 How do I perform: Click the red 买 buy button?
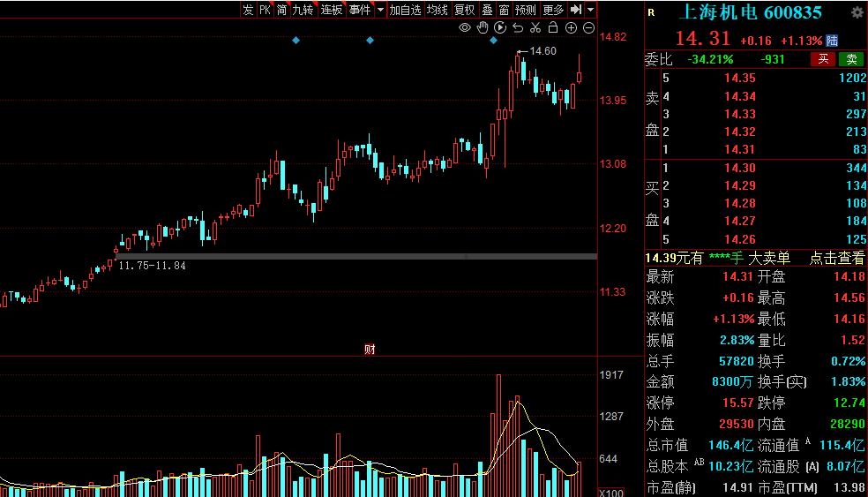tap(823, 59)
